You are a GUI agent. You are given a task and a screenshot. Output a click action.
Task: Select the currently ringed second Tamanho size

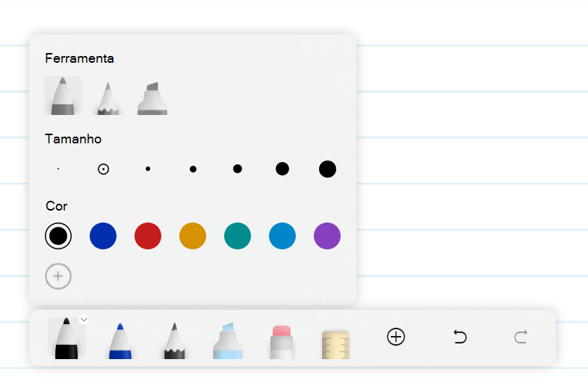pyautogui.click(x=103, y=169)
